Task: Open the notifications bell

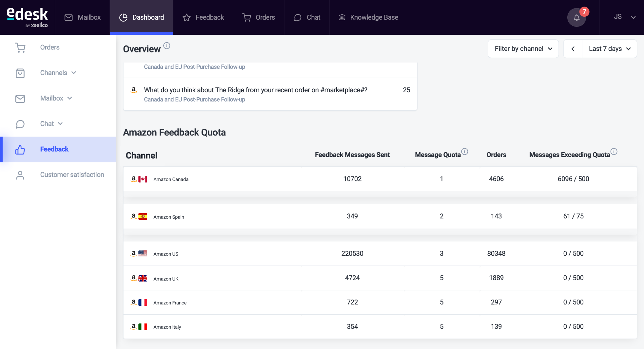Action: click(x=576, y=17)
